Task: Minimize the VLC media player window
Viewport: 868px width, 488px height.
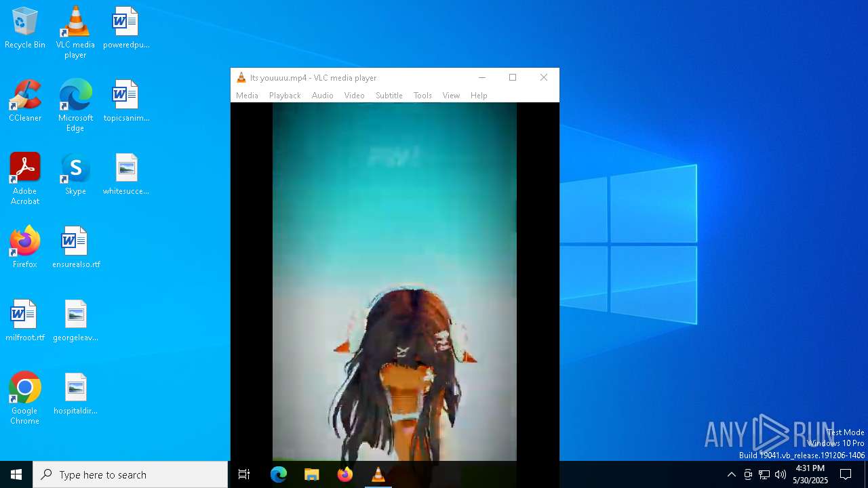Action: click(x=482, y=77)
